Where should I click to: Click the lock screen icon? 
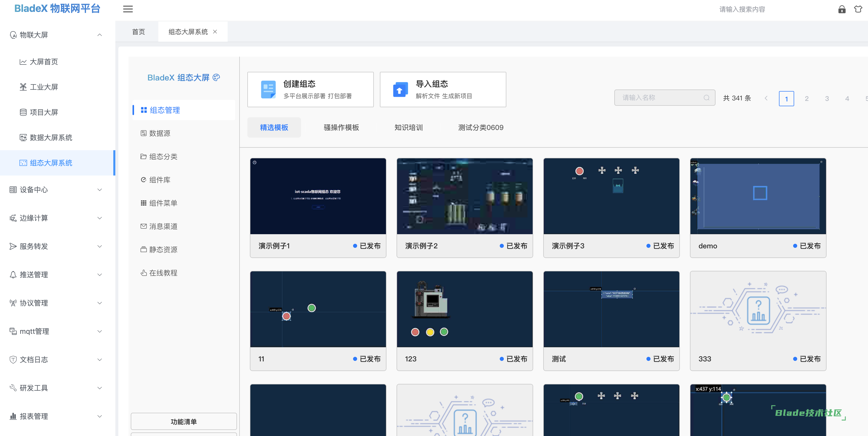842,9
